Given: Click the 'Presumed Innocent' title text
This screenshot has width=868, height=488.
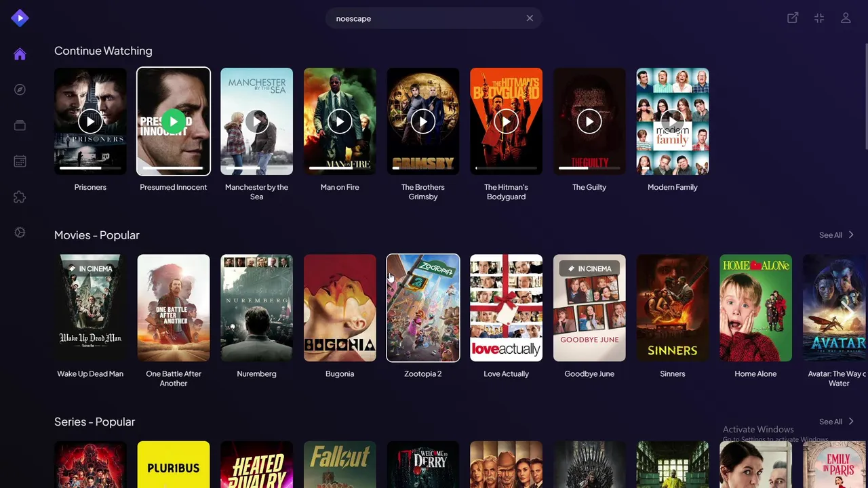Looking at the screenshot, I should click(174, 187).
